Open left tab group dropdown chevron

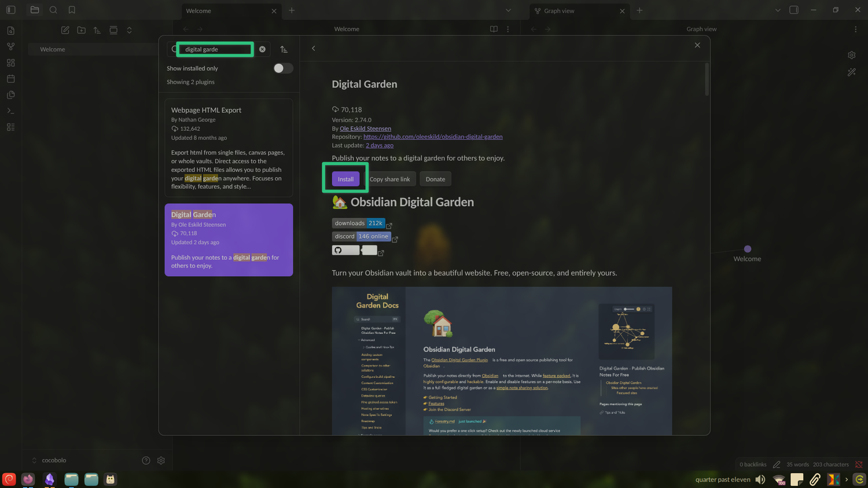[x=508, y=10]
